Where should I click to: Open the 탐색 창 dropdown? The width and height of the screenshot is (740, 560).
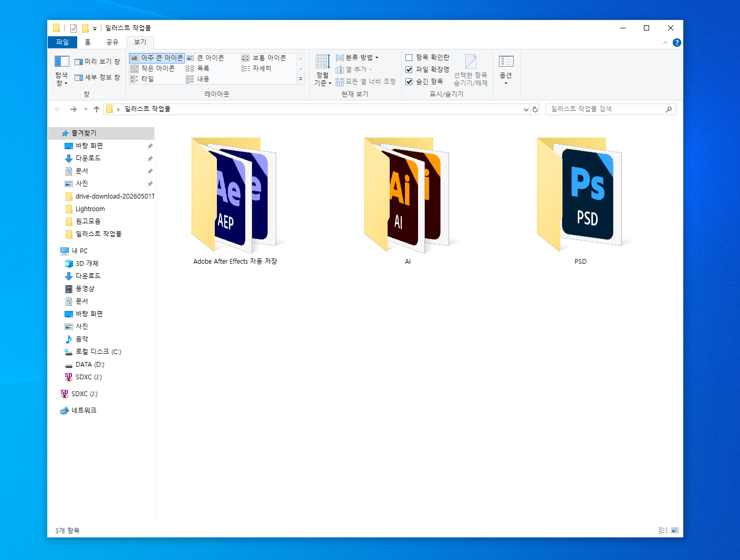click(x=61, y=70)
